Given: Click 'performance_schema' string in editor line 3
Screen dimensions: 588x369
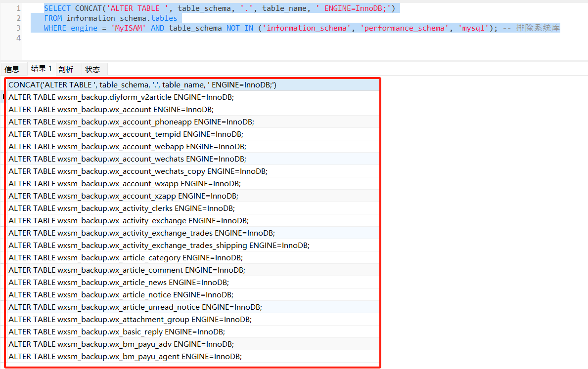Looking at the screenshot, I should tap(404, 28).
